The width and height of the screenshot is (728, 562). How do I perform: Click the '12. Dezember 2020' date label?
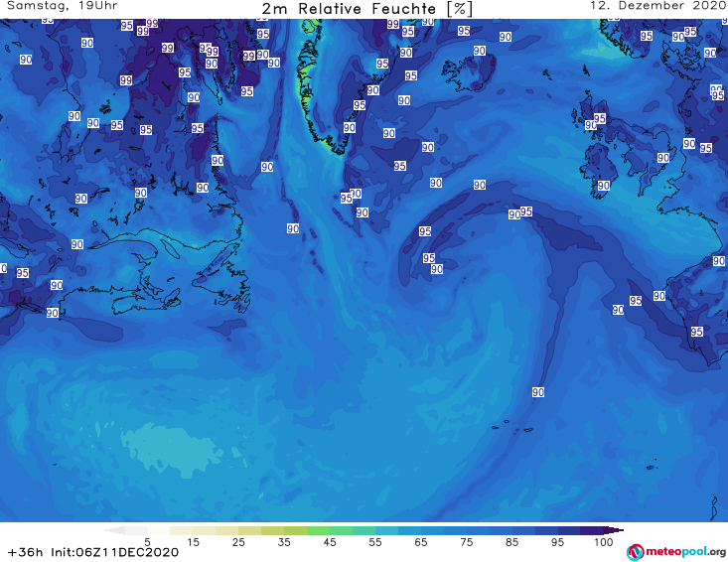point(657,6)
